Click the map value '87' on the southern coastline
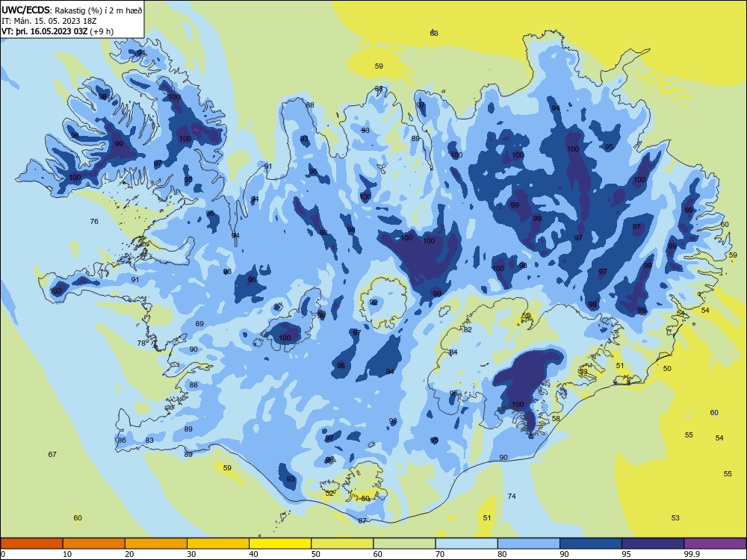Viewport: 747px width, 560px height. coord(362,521)
